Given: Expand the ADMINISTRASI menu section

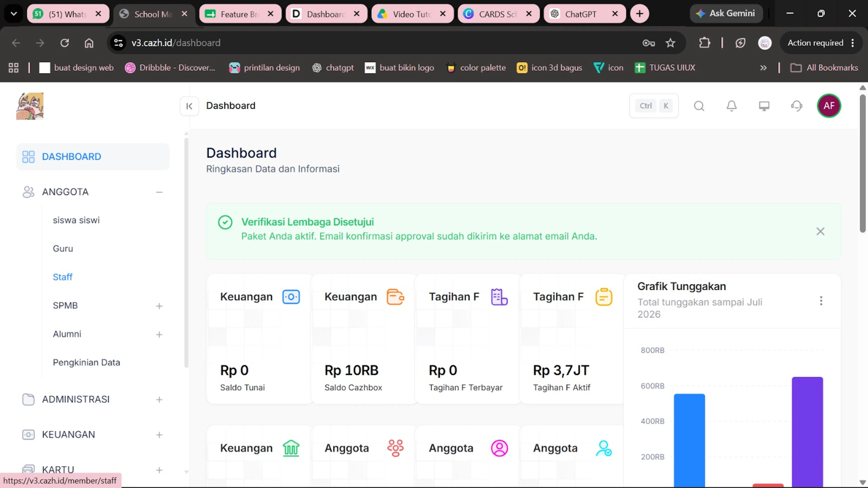Looking at the screenshot, I should (x=159, y=400).
